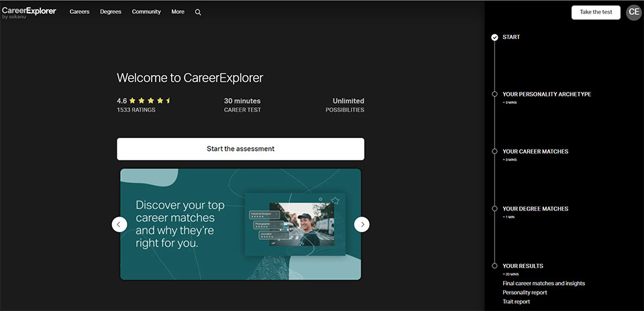The height and width of the screenshot is (311, 644).
Task: Click YOUR DEGREE MATCHES label
Action: pos(535,209)
